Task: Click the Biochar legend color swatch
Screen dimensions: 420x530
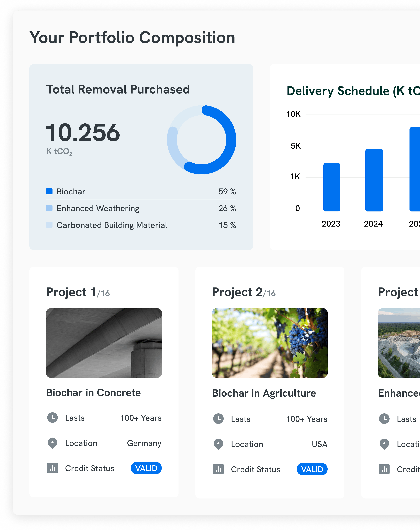Action: [x=49, y=191]
